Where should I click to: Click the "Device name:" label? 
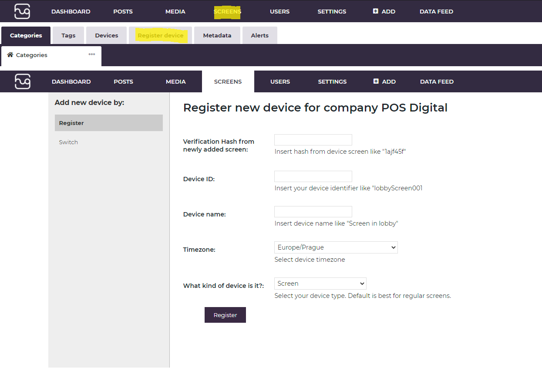click(x=205, y=214)
